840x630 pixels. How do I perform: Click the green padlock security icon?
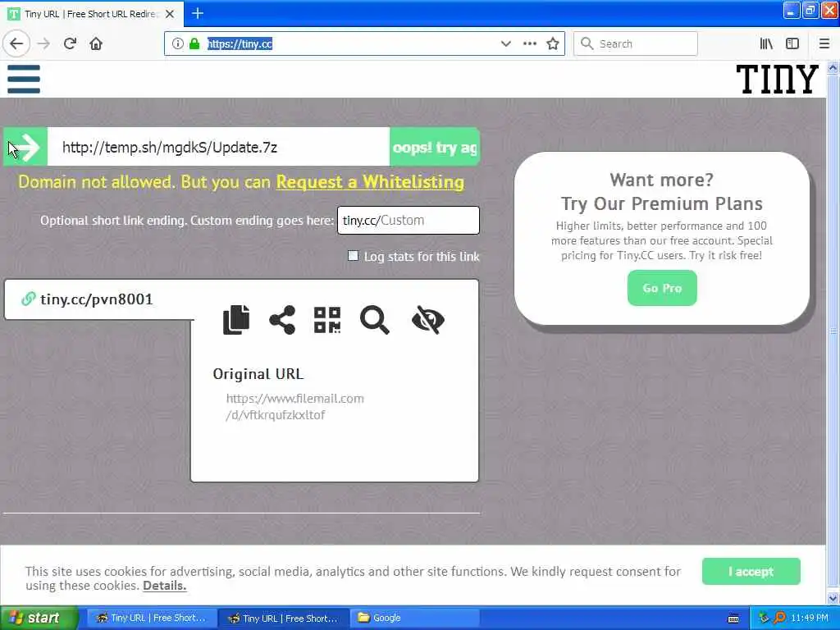pos(194,43)
